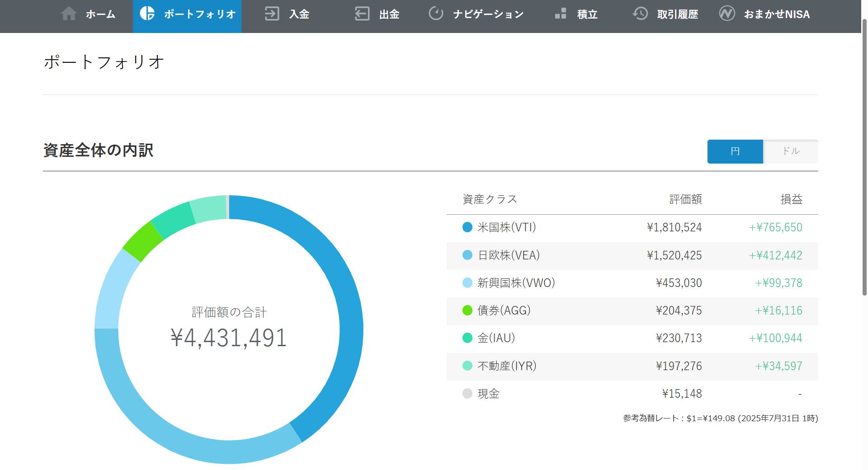
Task: Open the おまかせNISA menu label
Action: coord(777,14)
